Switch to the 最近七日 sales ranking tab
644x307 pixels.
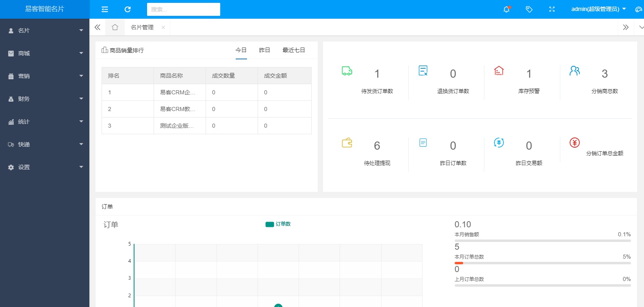[294, 50]
